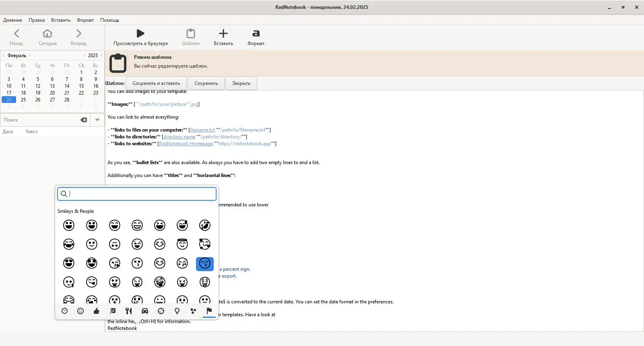The height and width of the screenshot is (346, 644).
Task: Follow the directory name link
Action: click(x=179, y=137)
